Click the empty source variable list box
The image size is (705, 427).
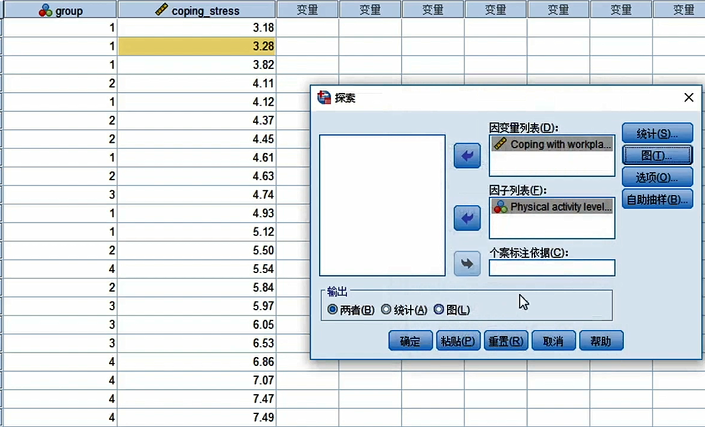tap(382, 205)
